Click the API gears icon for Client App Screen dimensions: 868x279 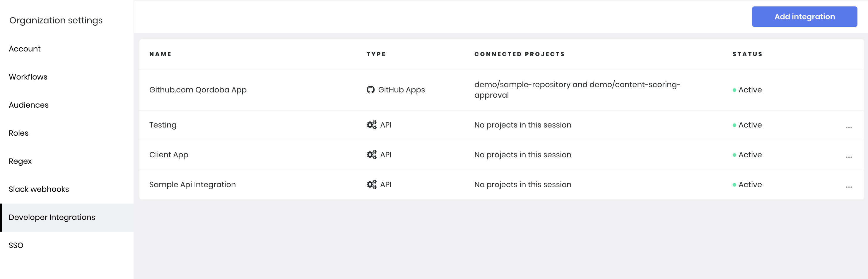point(371,155)
